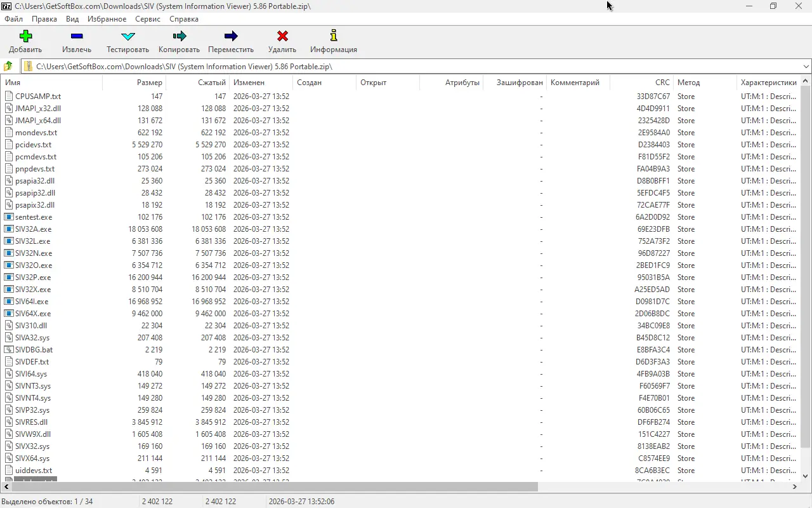The width and height of the screenshot is (812, 508).
Task: Expand the address path dropdown
Action: click(806, 66)
